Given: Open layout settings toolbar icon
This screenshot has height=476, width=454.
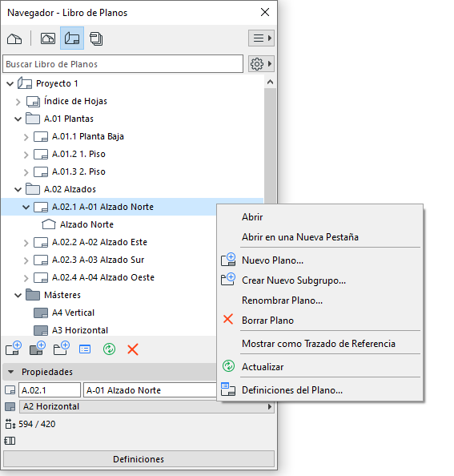Looking at the screenshot, I should (x=85, y=349).
